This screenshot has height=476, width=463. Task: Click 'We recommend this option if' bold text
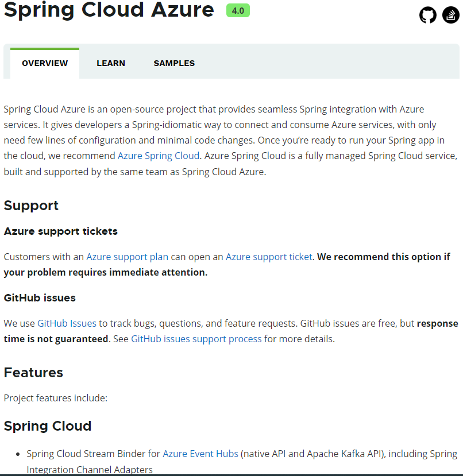(384, 257)
